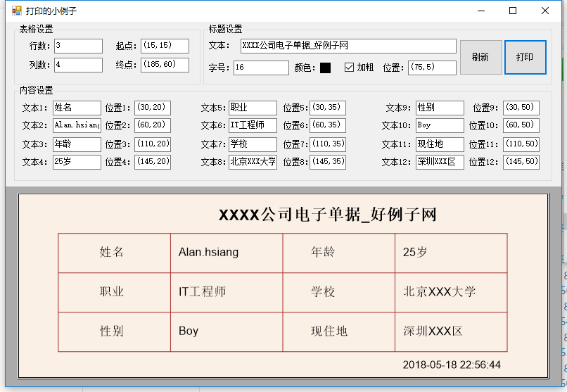Viewport: 567px width, 392px height.
Task: Minimize the 打印的小例子 window
Action: pos(481,11)
